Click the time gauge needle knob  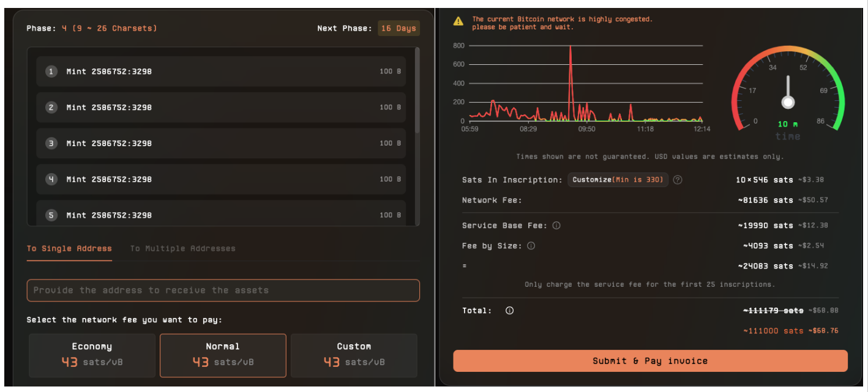pos(788,102)
